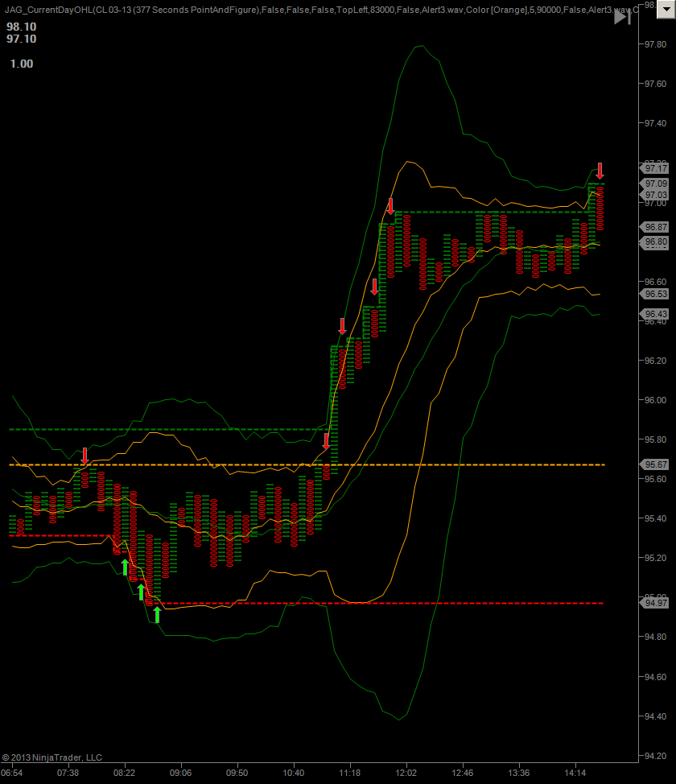Click the 95.80 price axis label

[655, 439]
